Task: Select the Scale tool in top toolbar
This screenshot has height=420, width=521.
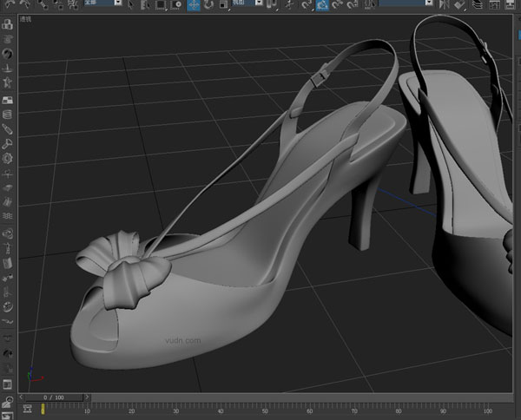Action: 224,5
